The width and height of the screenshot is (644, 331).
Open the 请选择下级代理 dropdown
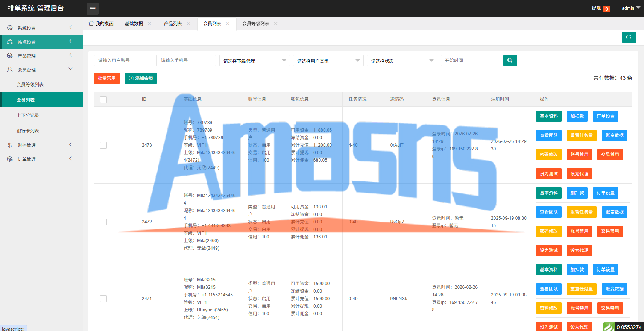pyautogui.click(x=255, y=61)
